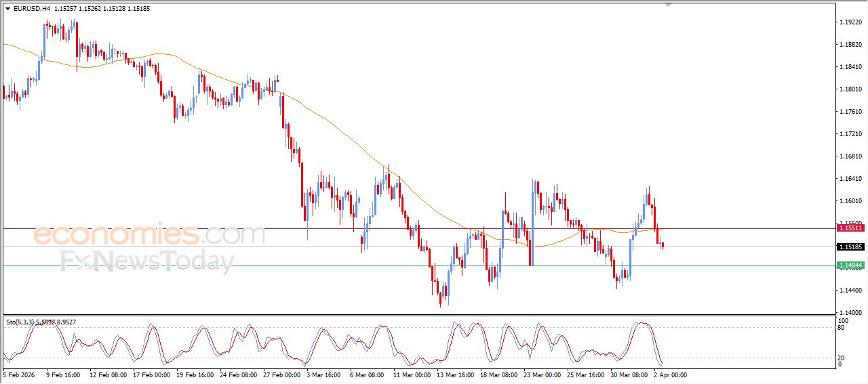Select the green 1.14844 price label
This screenshot has width=868, height=384.
pos(850,265)
